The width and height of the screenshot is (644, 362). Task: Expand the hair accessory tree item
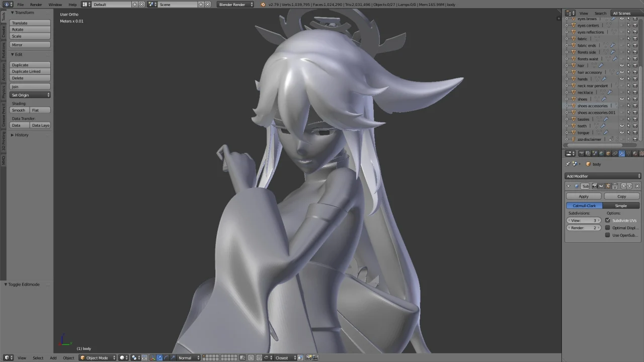567,72
